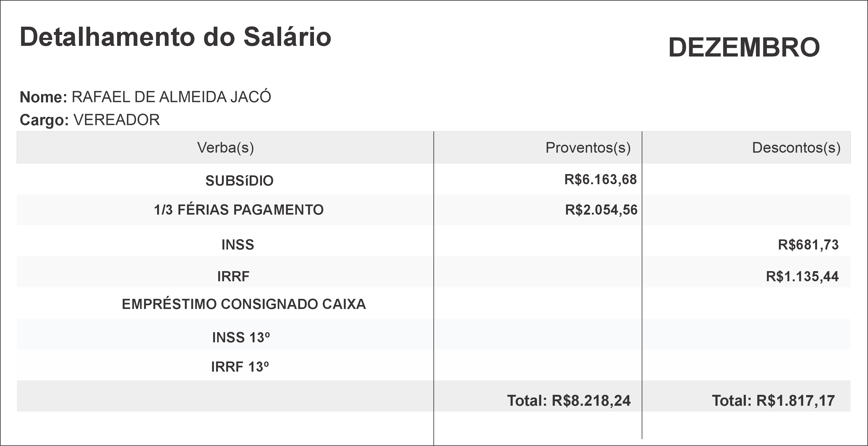Click the 1/3 FÉRIAS PAGAMENTO row label
Image resolution: width=868 pixels, height=446 pixels.
238,210
